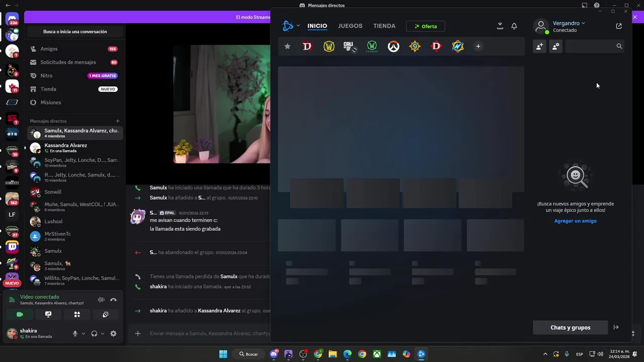Screen dimensions: 644x362
Task: Expand Discord microphone input options arrow
Action: 84,333
